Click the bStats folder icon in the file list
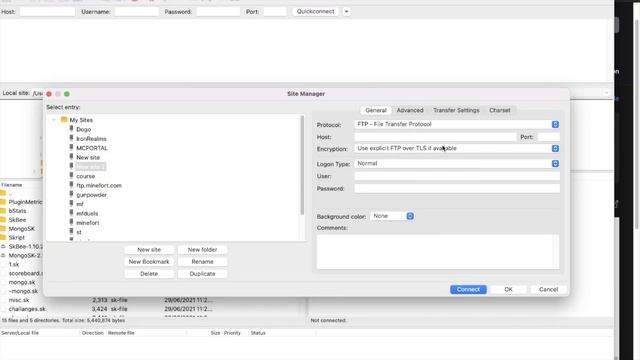The width and height of the screenshot is (640, 360). [x=3, y=211]
